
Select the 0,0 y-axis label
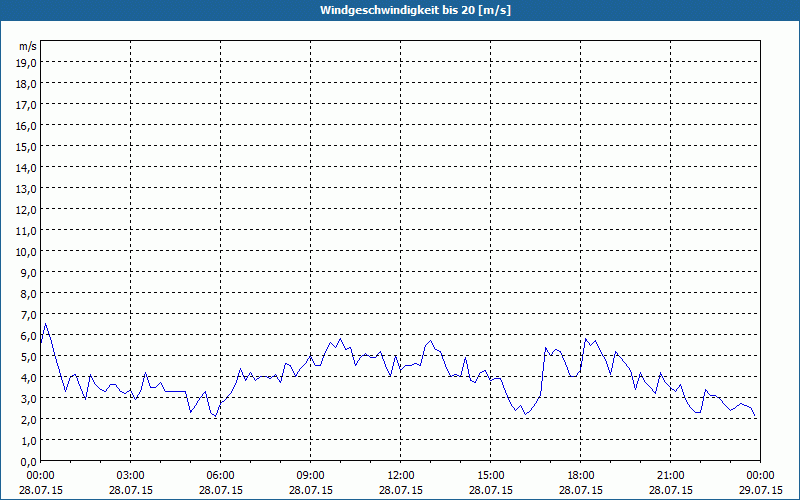coord(29,462)
